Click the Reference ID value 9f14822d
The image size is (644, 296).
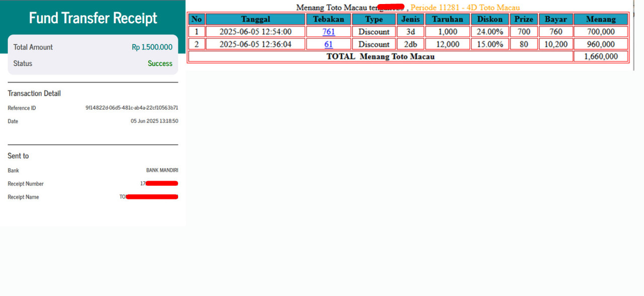pos(132,108)
